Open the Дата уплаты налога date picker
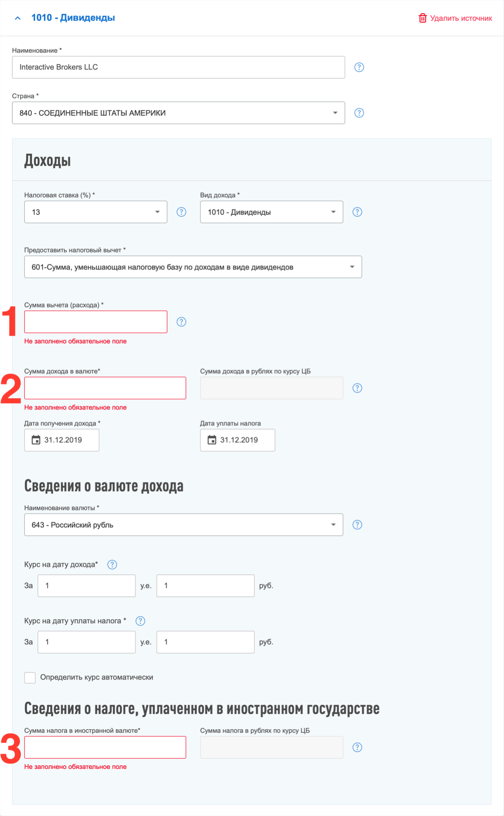Screen dimensions: 504x816 tap(237, 440)
